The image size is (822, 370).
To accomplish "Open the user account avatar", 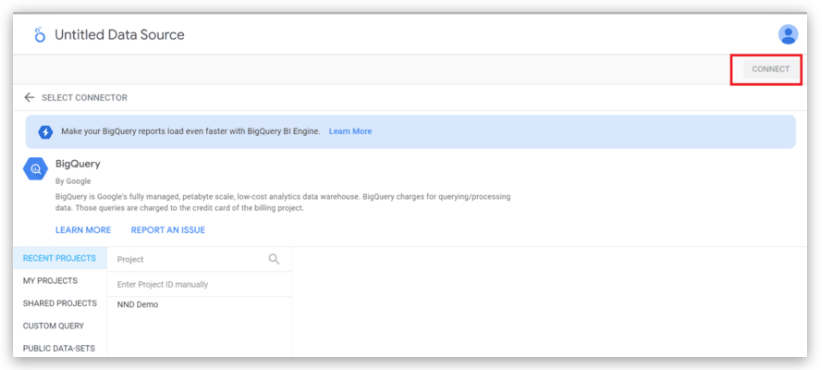I will click(788, 35).
